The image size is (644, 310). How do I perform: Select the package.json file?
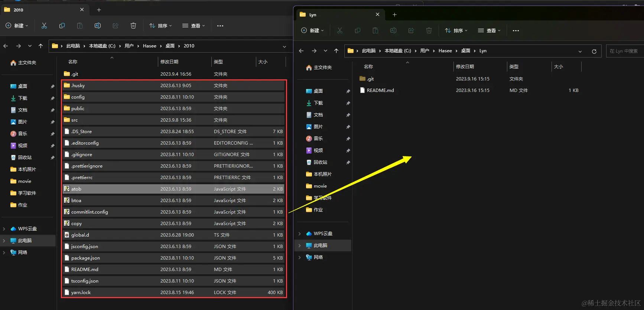coord(173,258)
